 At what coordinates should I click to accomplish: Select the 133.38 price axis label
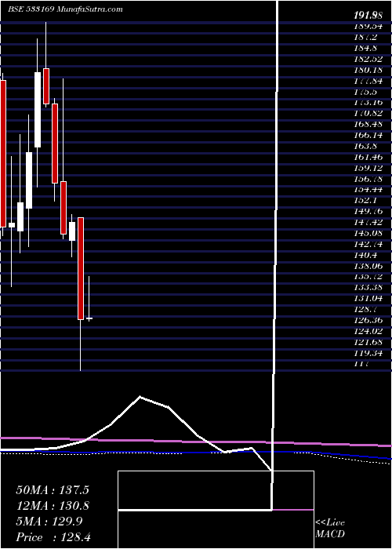coord(368,288)
